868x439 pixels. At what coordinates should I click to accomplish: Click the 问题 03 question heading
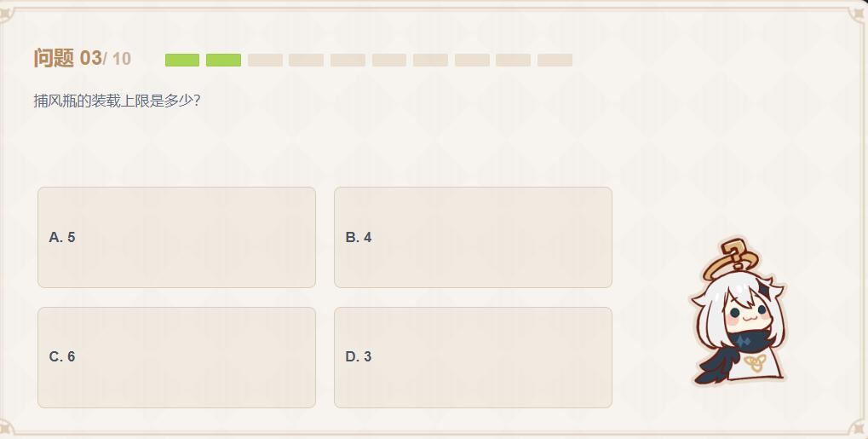pos(67,58)
